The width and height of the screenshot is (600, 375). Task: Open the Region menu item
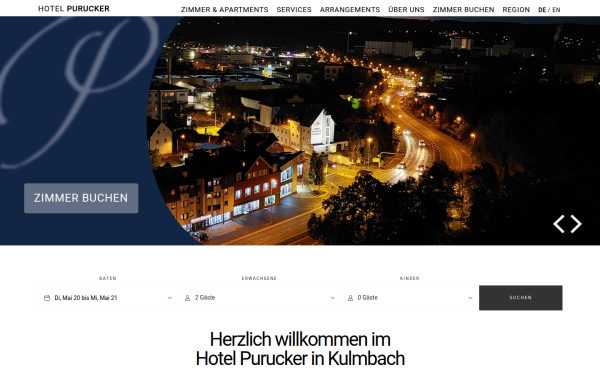tap(516, 10)
